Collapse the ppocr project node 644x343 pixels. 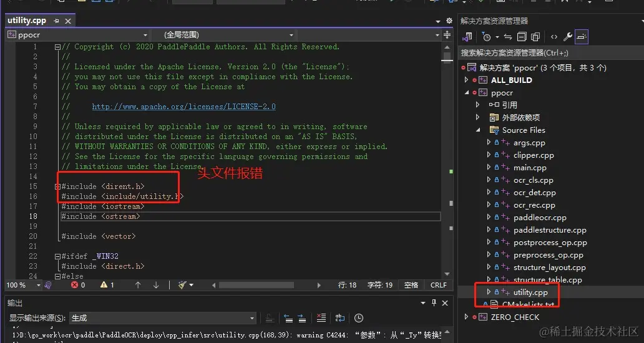[x=466, y=93]
